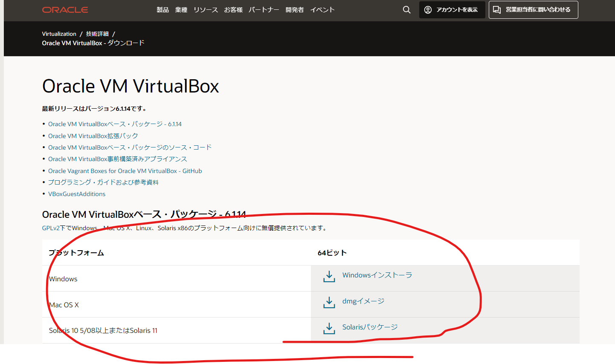
Task: Open VirtualBox事前構築済みアプライアンス link
Action: coord(117,159)
